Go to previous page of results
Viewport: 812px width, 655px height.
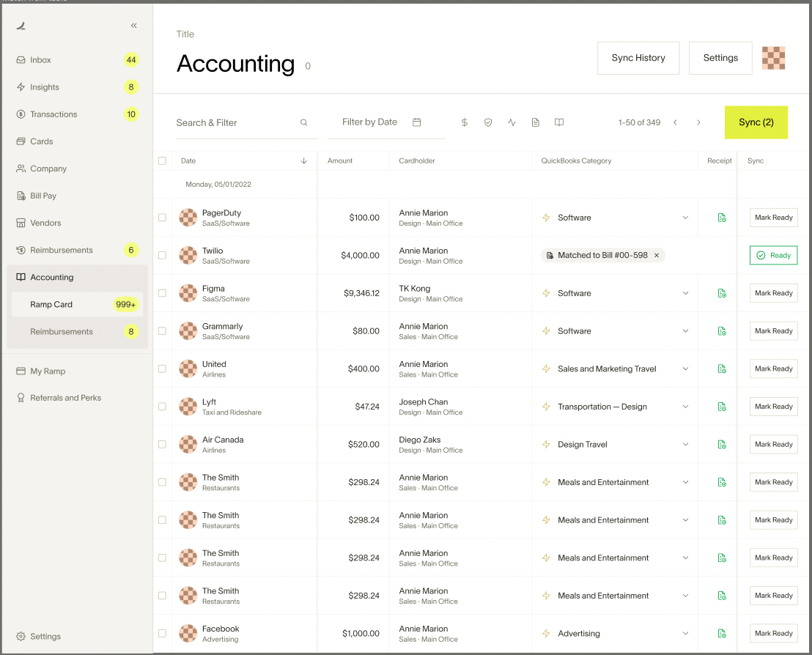pyautogui.click(x=675, y=122)
